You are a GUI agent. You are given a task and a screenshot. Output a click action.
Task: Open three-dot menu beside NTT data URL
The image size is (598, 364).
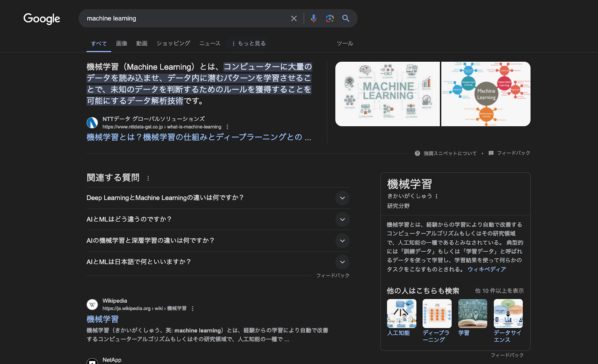coord(227,127)
